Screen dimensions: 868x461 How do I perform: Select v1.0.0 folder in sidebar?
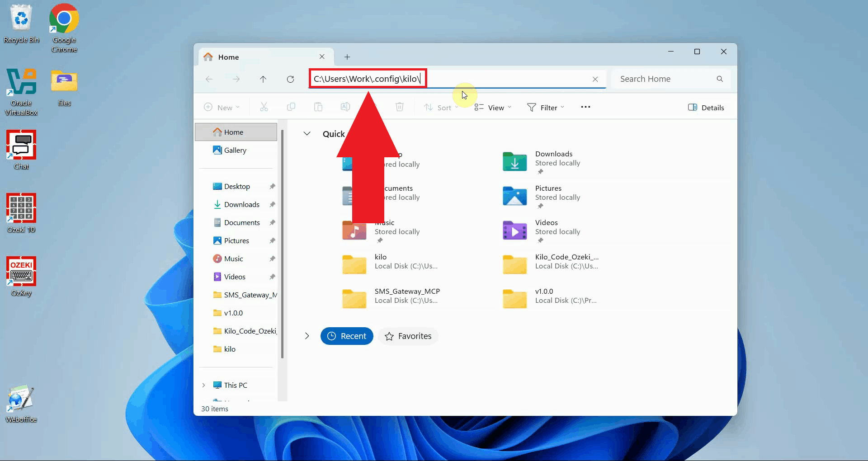click(236, 313)
